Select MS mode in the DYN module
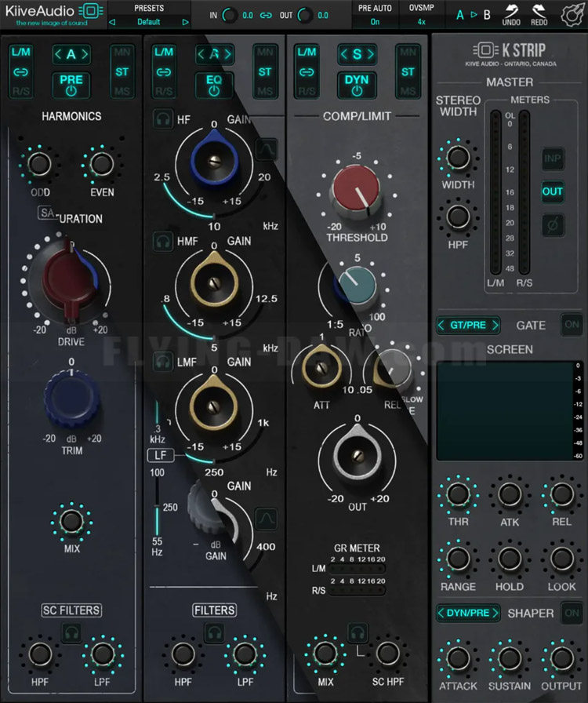The width and height of the screenshot is (588, 703). click(408, 91)
